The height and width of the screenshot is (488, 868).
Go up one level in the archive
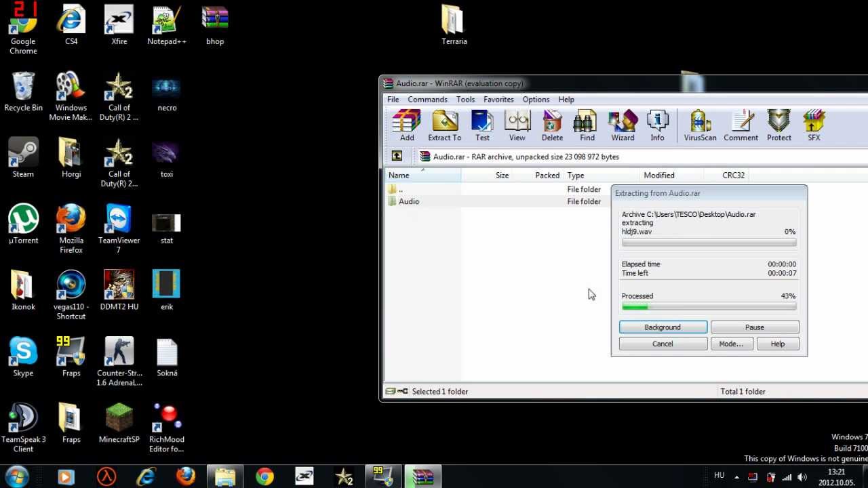397,157
